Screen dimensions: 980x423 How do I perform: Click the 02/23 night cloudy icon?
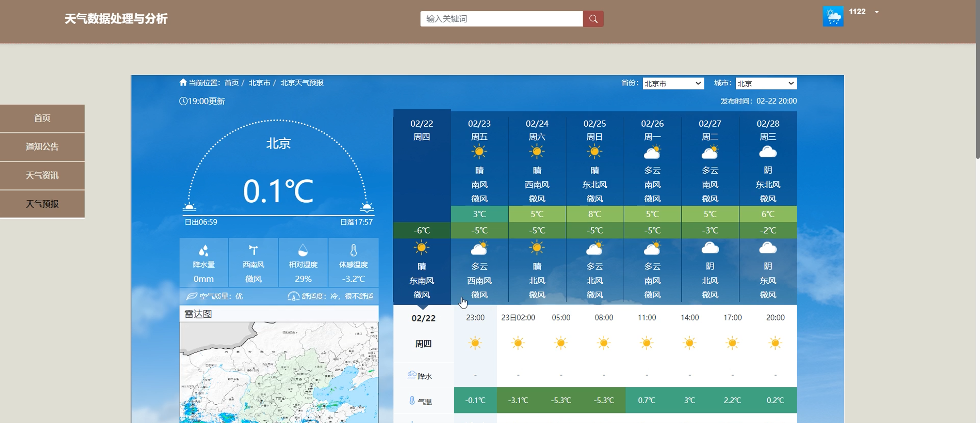(x=479, y=248)
